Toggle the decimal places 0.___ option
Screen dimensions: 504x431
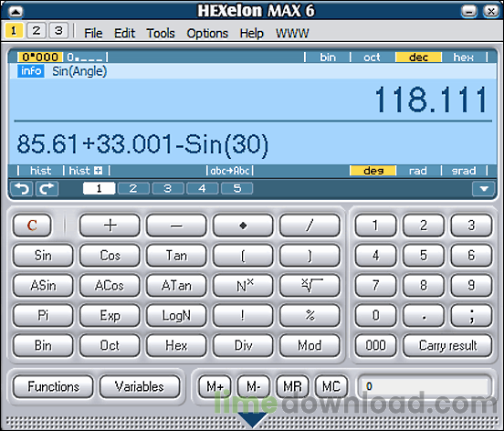point(86,58)
